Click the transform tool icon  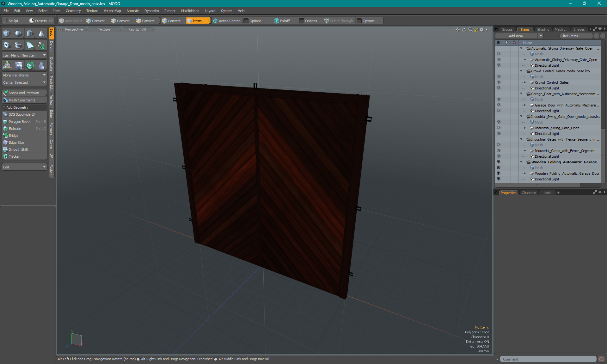(x=7, y=65)
